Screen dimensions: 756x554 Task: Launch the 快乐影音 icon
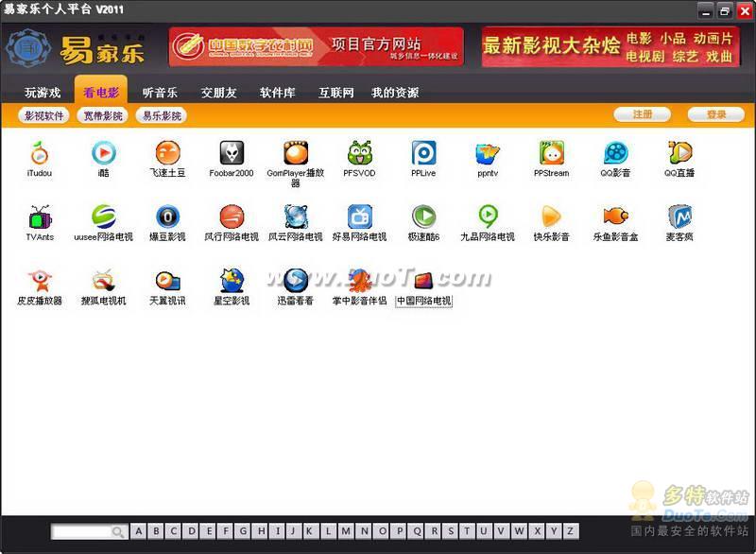[x=552, y=217]
